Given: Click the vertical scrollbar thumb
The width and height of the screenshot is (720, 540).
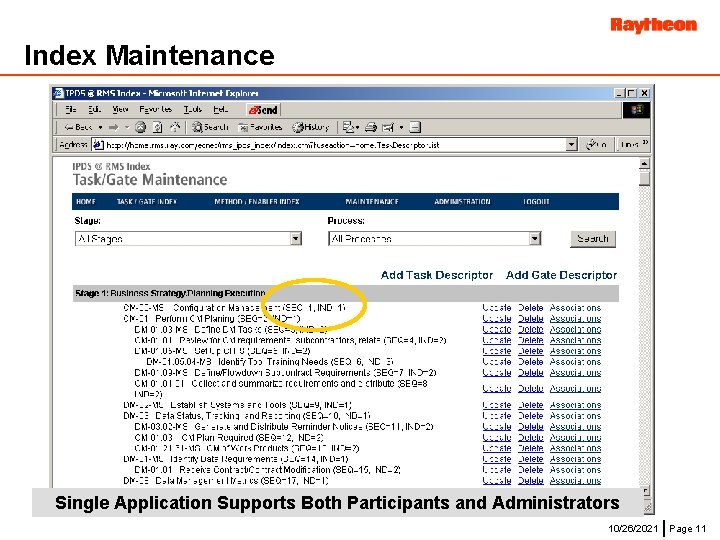Looking at the screenshot, I should click(645, 178).
